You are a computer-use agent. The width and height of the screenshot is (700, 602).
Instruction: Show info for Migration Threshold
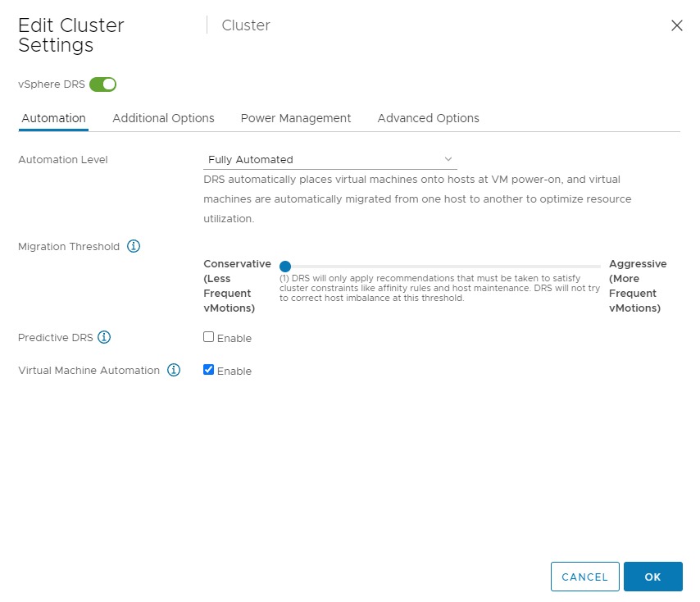(x=134, y=246)
